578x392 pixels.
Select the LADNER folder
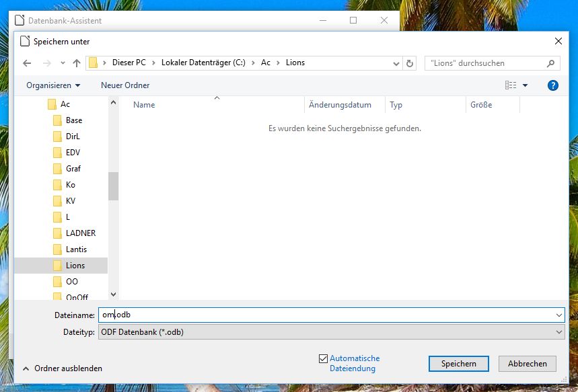tap(75, 233)
